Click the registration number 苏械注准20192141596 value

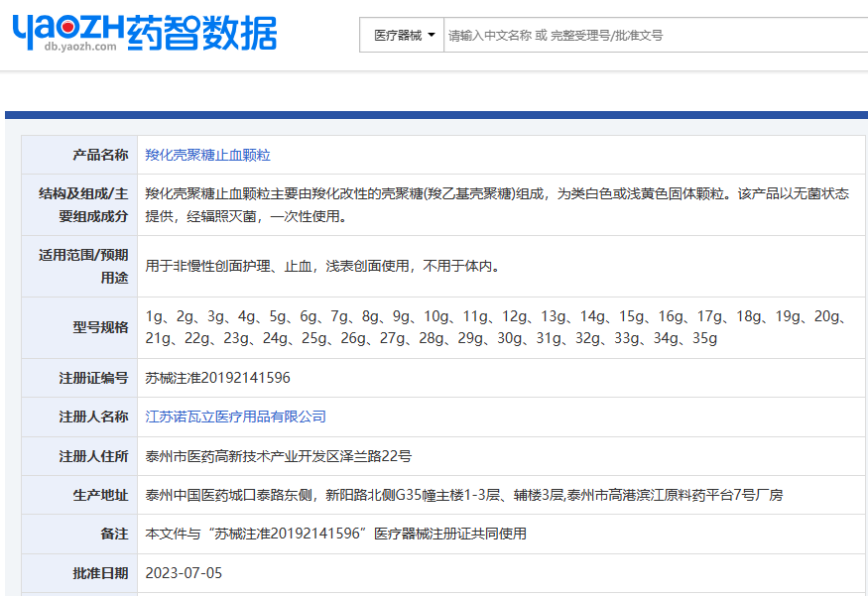(x=217, y=378)
